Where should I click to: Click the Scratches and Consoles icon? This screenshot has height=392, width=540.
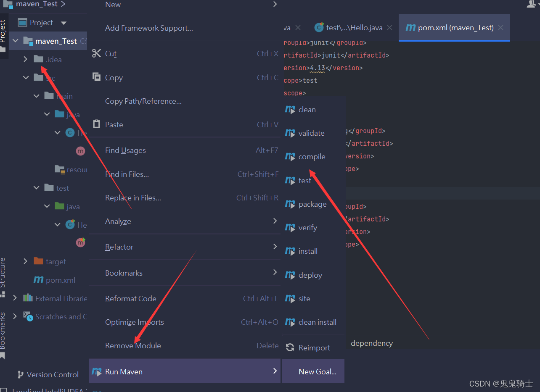pos(28,317)
